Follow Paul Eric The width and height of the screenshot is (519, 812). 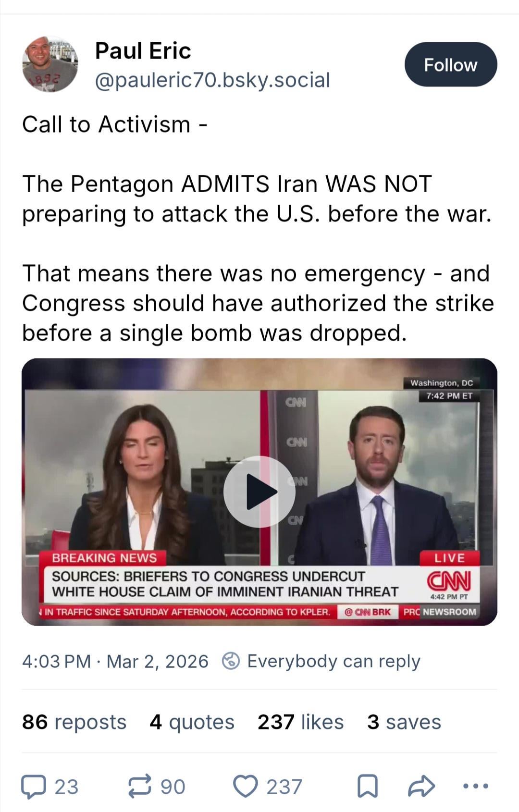coord(451,64)
